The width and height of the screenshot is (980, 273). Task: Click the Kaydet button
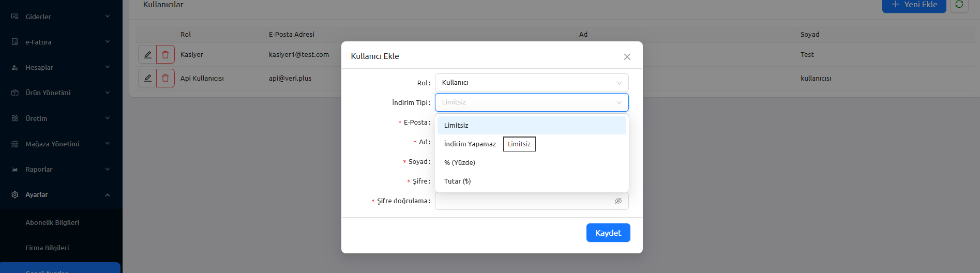[x=608, y=233]
